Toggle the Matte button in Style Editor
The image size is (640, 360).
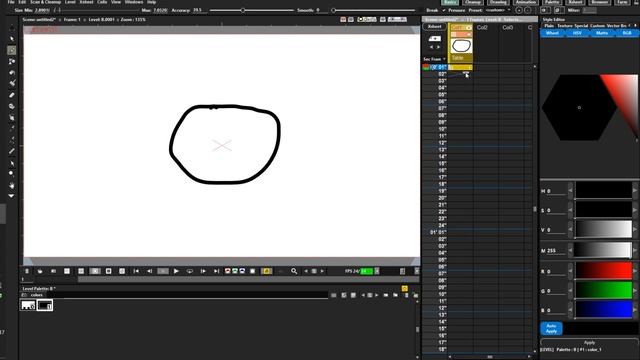click(x=602, y=33)
